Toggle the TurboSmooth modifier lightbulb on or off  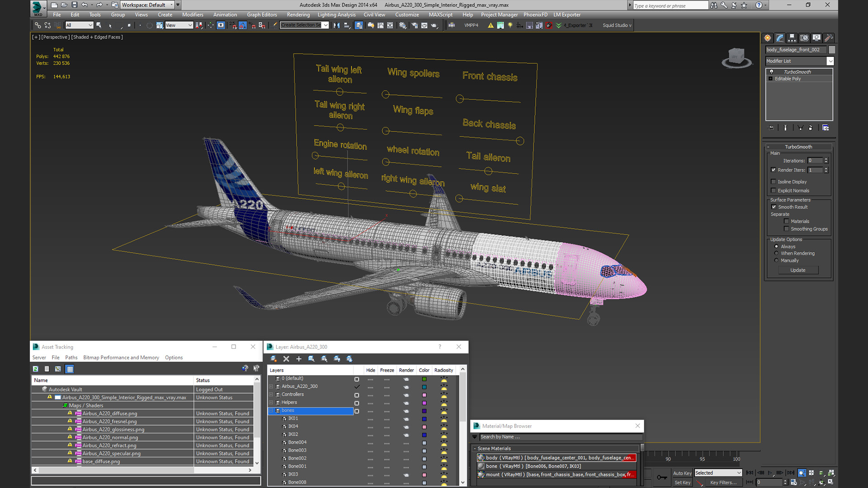click(771, 72)
